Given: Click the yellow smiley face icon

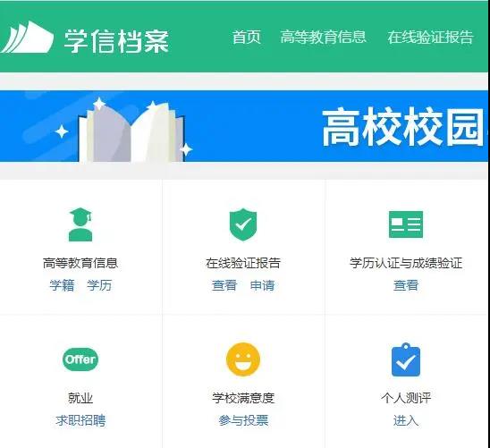Looking at the screenshot, I should (243, 359).
